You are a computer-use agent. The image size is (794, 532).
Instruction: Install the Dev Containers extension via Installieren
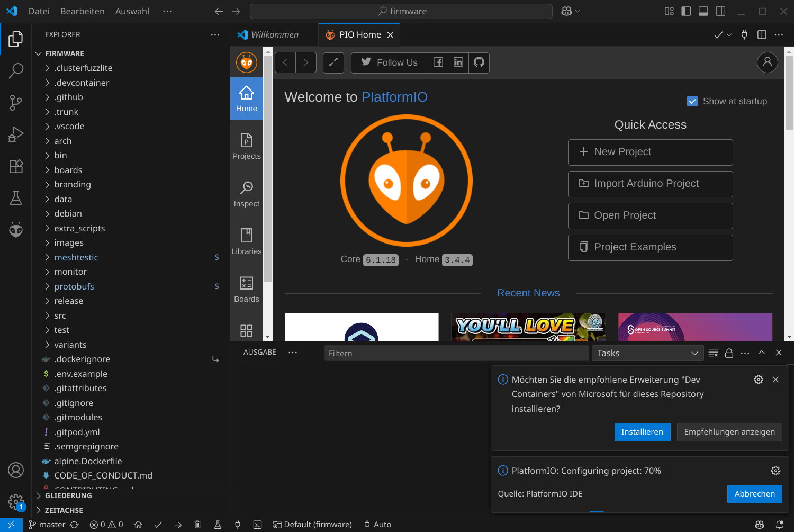(x=642, y=432)
